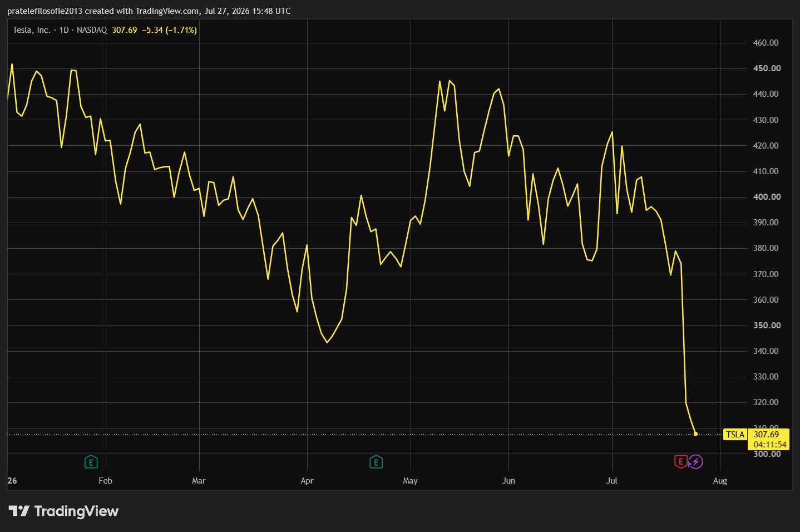Click the Aug label on time axis
Viewport: 800px width, 532px height.
click(720, 481)
